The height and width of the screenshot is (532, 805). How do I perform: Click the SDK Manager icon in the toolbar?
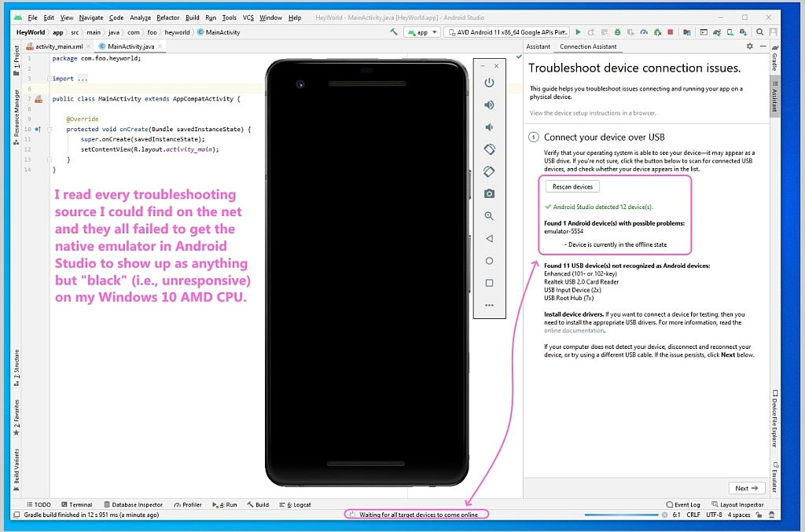click(x=743, y=31)
